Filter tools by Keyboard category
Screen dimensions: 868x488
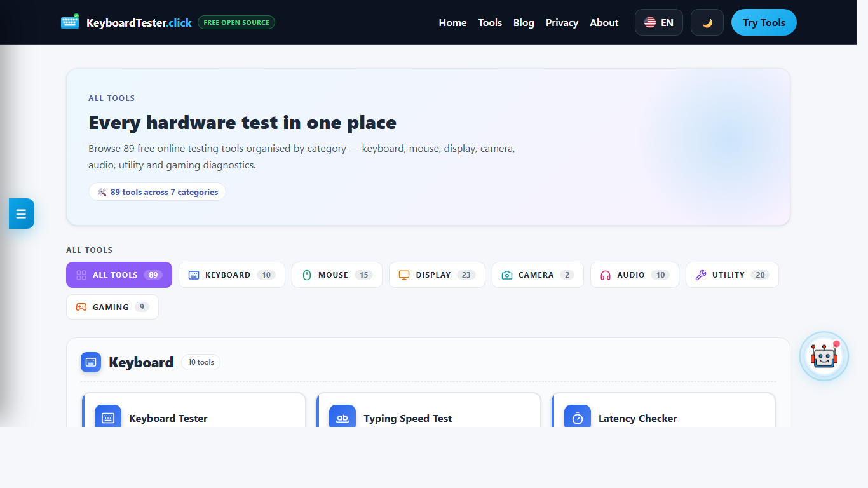coord(232,274)
